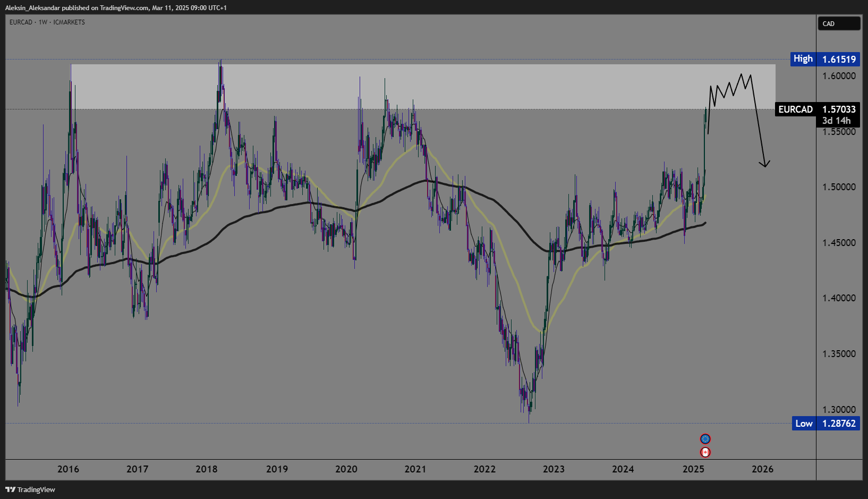The image size is (868, 499).
Task: Open the CAD currency selector
Action: 839,23
